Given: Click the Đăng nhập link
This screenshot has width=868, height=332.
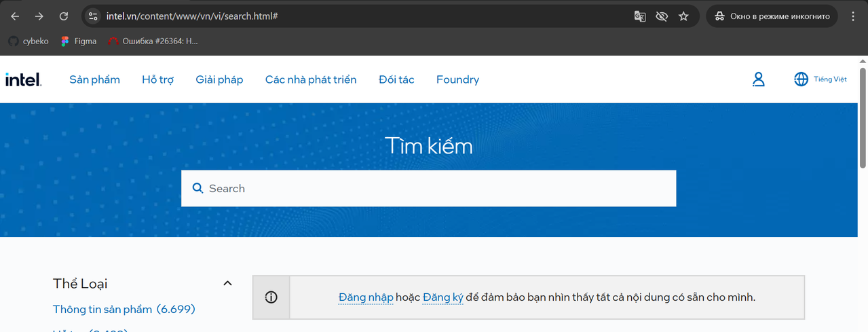Looking at the screenshot, I should 366,297.
